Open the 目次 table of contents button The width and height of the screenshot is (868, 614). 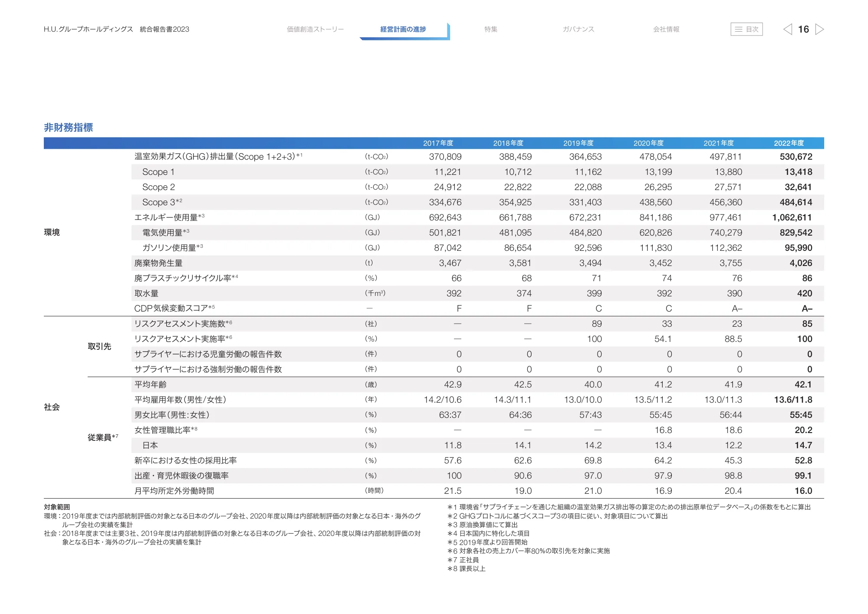746,30
